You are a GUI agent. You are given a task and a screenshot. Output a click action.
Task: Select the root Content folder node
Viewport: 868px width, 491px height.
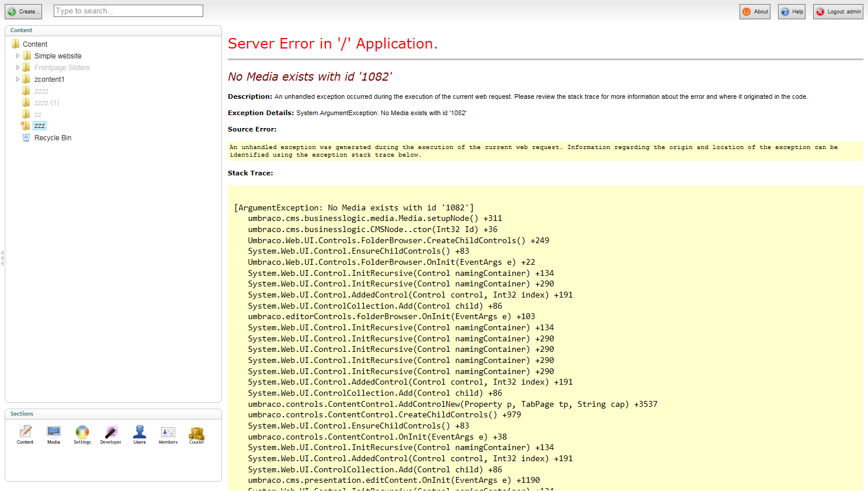click(35, 44)
